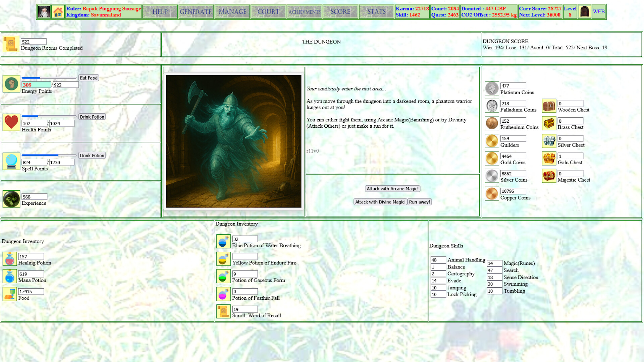Click the Health Points progress bar
This screenshot has height=362, width=644.
[x=49, y=116]
